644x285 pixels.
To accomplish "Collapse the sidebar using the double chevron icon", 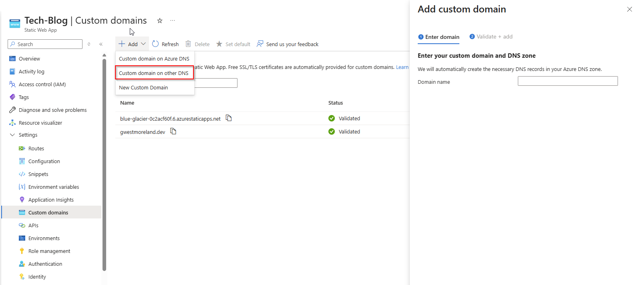I will (x=101, y=44).
